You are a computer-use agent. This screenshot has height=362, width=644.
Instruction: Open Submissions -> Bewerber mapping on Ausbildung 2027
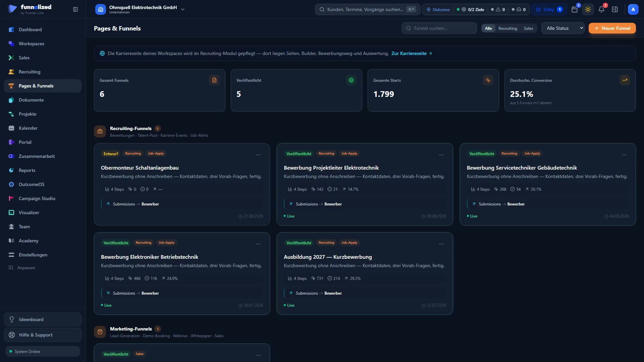pos(365,293)
